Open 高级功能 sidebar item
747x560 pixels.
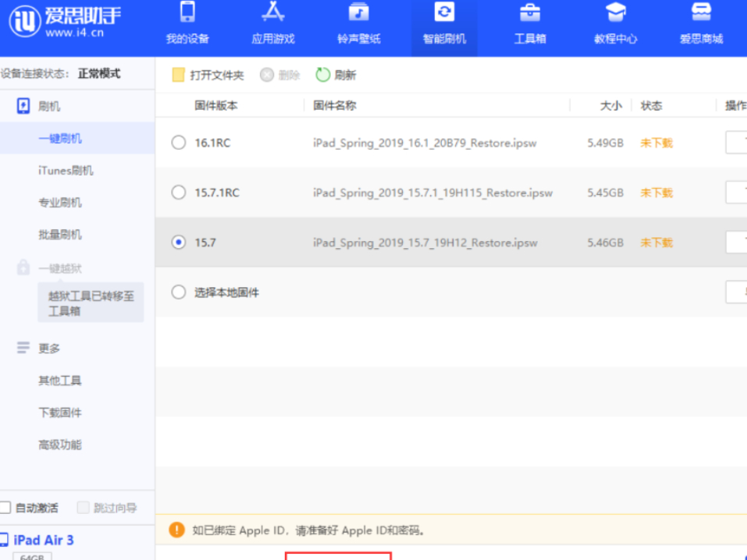(60, 445)
